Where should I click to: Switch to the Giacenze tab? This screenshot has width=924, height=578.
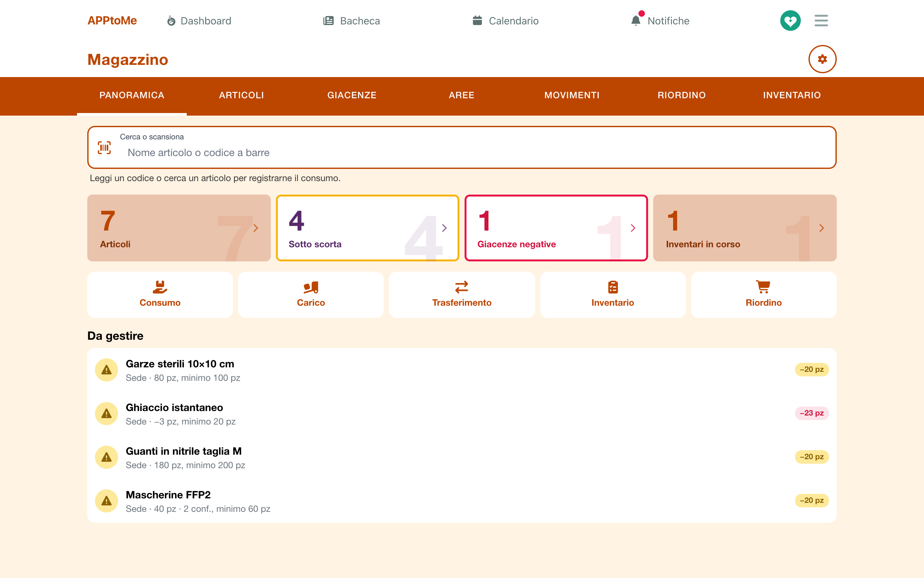[x=352, y=96]
